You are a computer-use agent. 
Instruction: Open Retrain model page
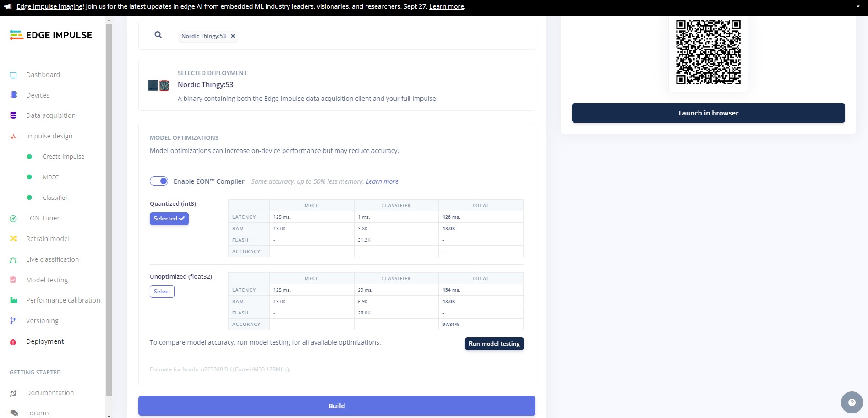click(48, 239)
